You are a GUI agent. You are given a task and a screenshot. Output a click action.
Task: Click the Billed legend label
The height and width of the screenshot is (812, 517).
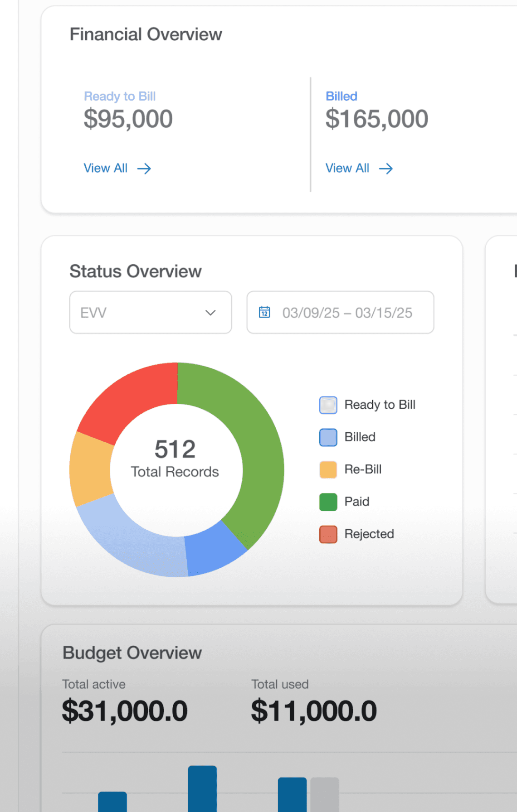coord(360,437)
